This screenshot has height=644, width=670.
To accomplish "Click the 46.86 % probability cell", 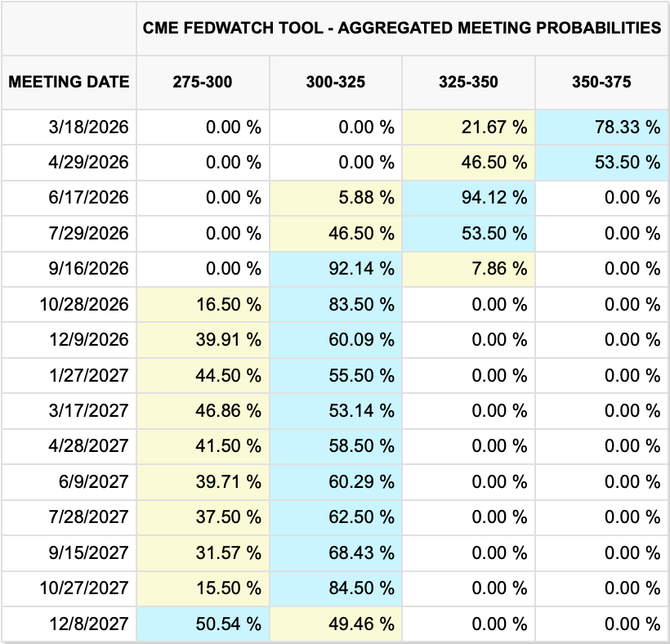I will pos(203,411).
